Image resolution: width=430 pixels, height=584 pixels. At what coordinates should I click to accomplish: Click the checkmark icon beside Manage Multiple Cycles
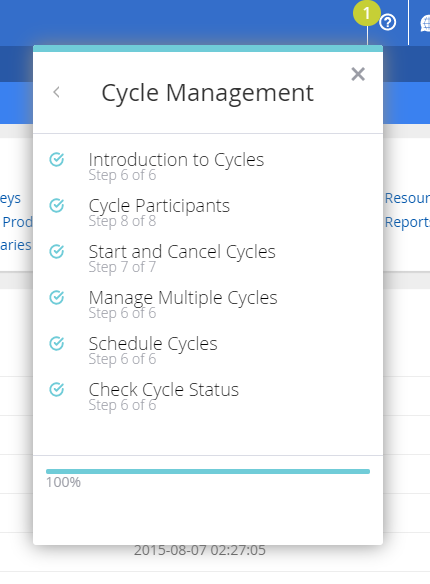[57, 297]
